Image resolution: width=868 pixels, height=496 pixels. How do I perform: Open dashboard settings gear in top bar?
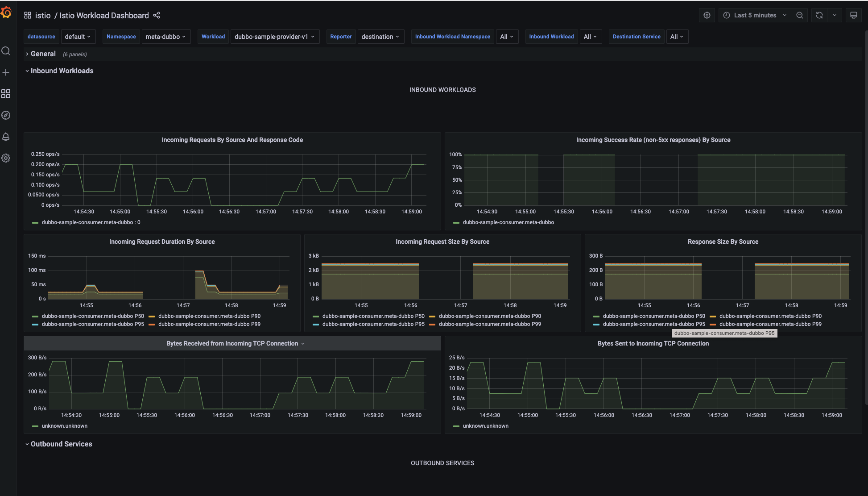[707, 15]
